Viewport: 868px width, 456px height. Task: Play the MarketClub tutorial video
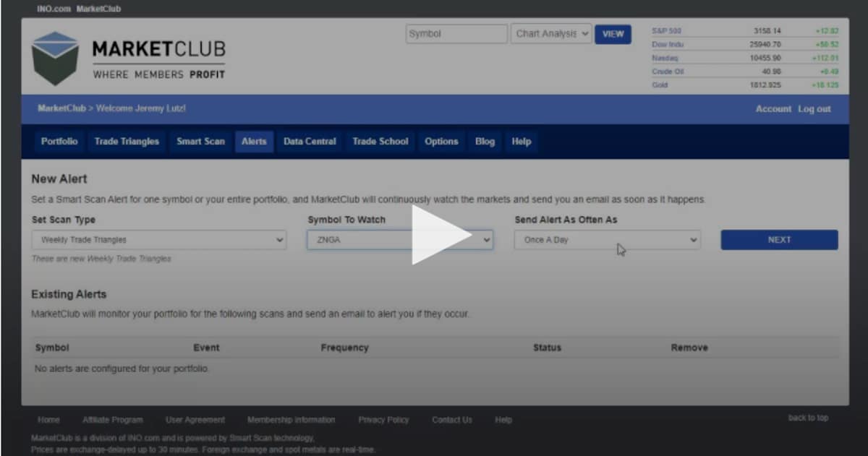coord(441,235)
